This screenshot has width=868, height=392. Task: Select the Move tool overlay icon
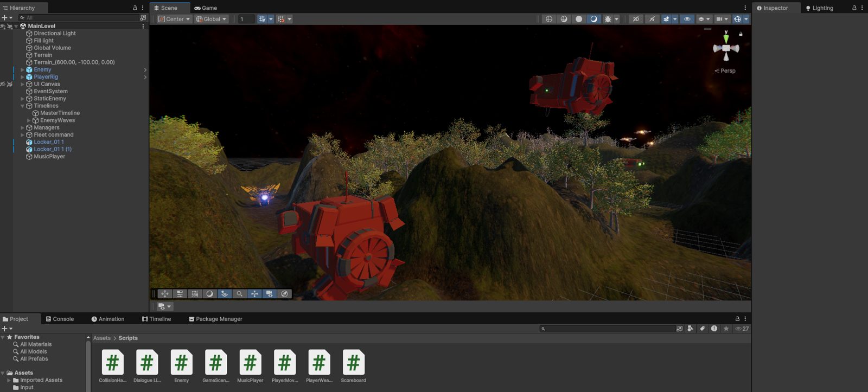[165, 294]
